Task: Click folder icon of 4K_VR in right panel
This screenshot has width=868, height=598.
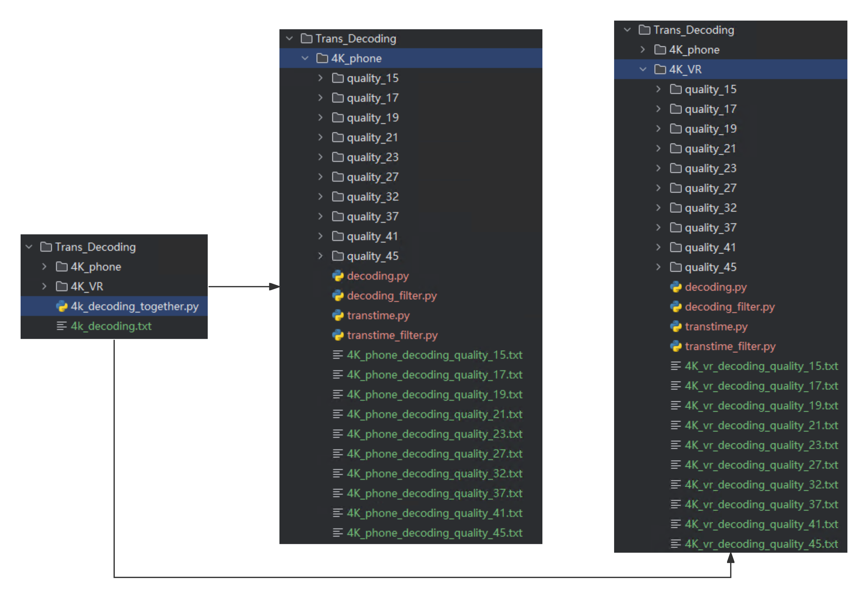Action: (660, 69)
